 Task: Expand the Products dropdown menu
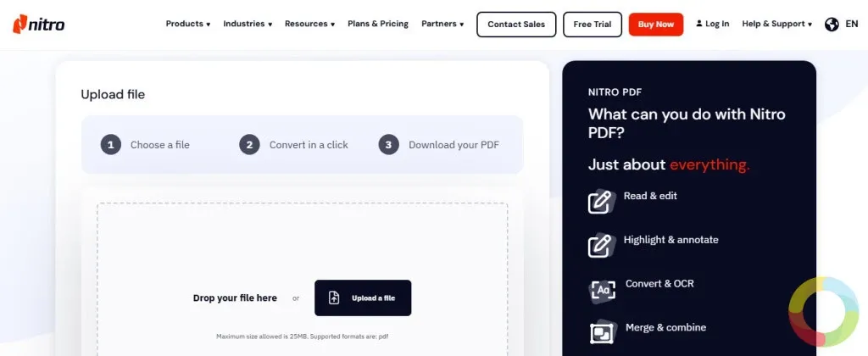point(188,24)
